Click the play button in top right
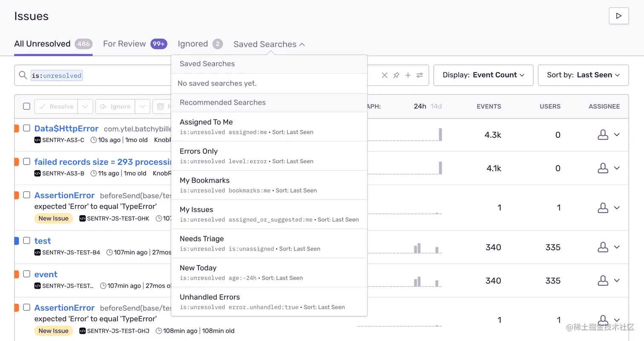644x341 pixels. 618,16
